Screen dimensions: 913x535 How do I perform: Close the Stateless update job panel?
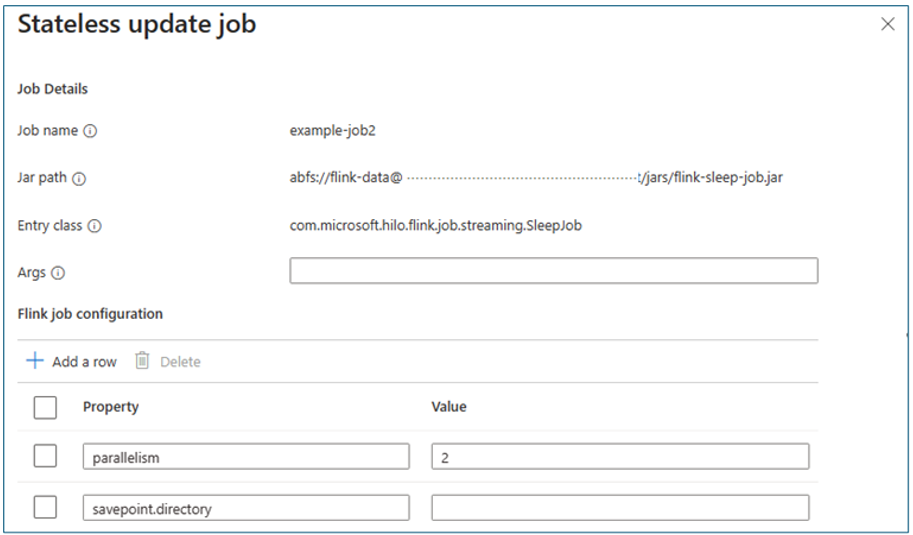[887, 24]
